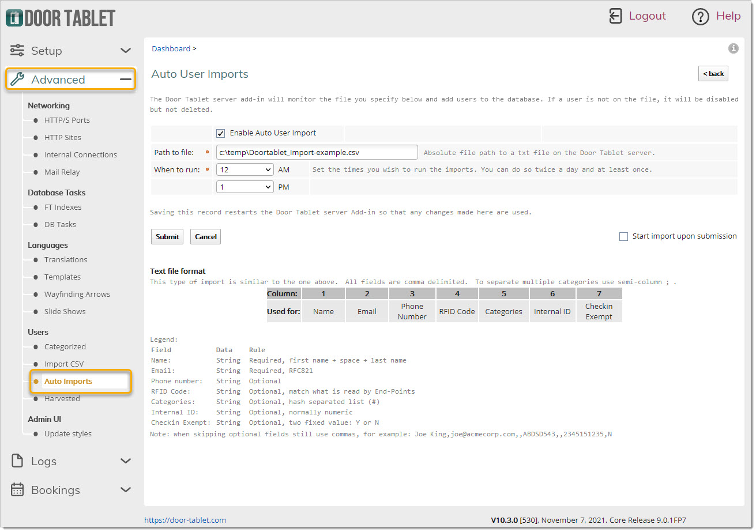The height and width of the screenshot is (532, 756).
Task: Click the Networking section heading
Action: pyautogui.click(x=48, y=106)
